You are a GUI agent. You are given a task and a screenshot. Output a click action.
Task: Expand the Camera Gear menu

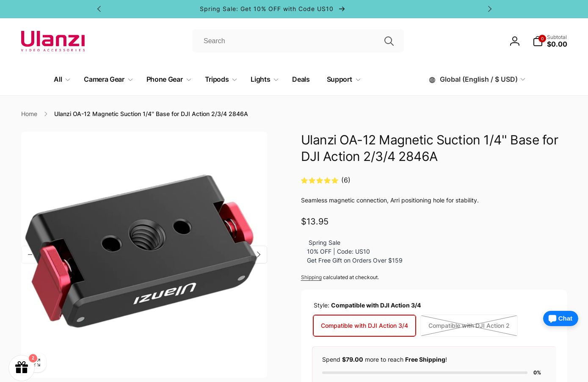pos(108,80)
